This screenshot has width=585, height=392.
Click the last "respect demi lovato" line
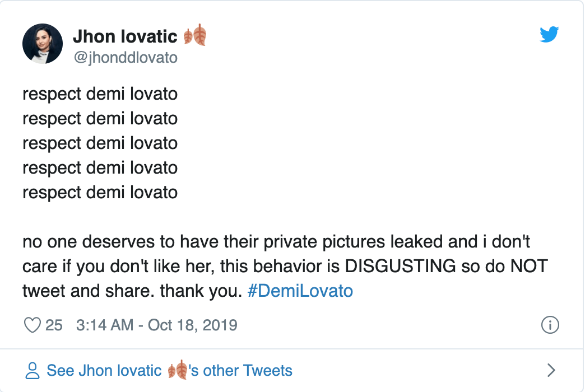pos(100,192)
